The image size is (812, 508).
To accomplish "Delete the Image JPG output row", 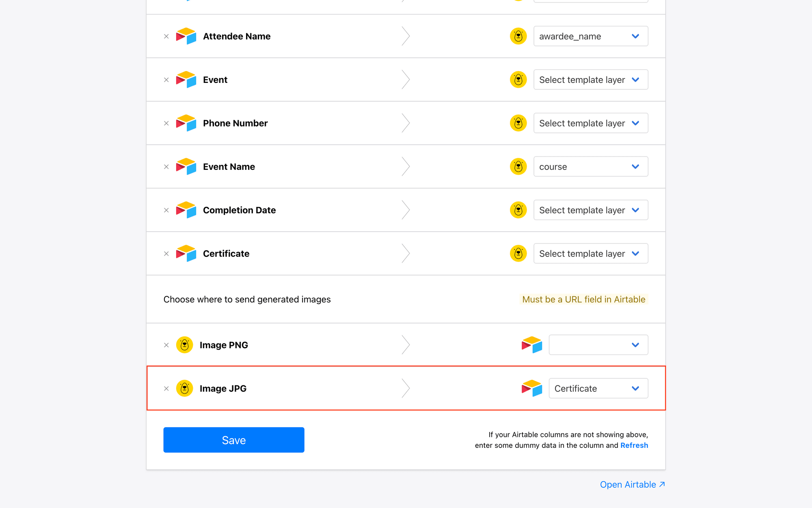I will 166,389.
